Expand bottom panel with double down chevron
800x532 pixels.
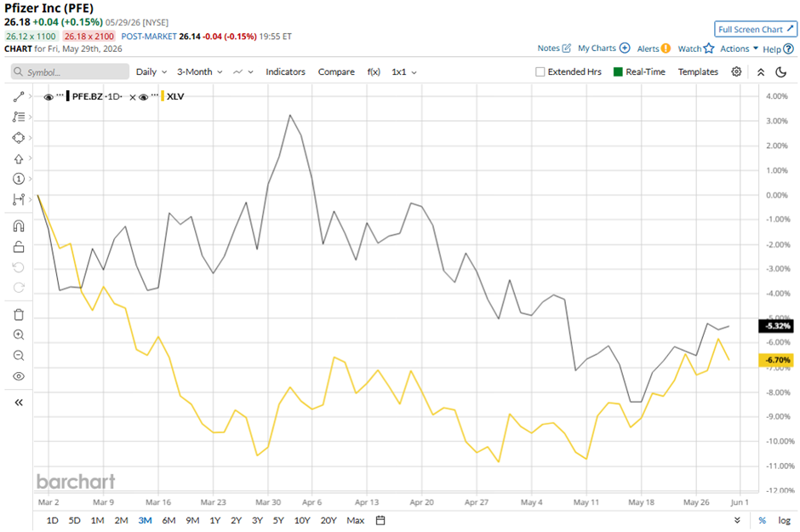click(x=737, y=520)
